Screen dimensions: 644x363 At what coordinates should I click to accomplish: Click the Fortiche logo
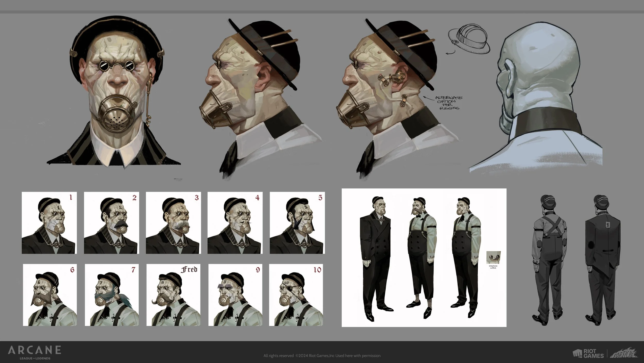624,353
